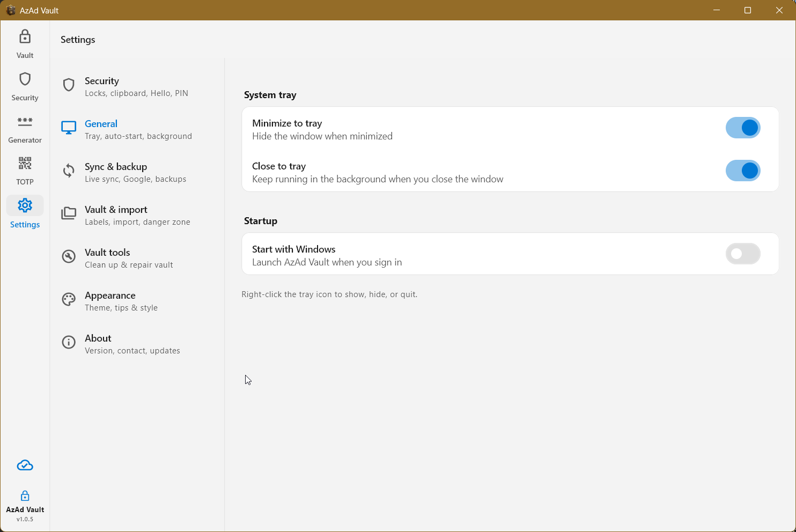The height and width of the screenshot is (532, 796).
Task: Click "Launch AzAd Vault when you sign in" text
Action: [x=327, y=262]
